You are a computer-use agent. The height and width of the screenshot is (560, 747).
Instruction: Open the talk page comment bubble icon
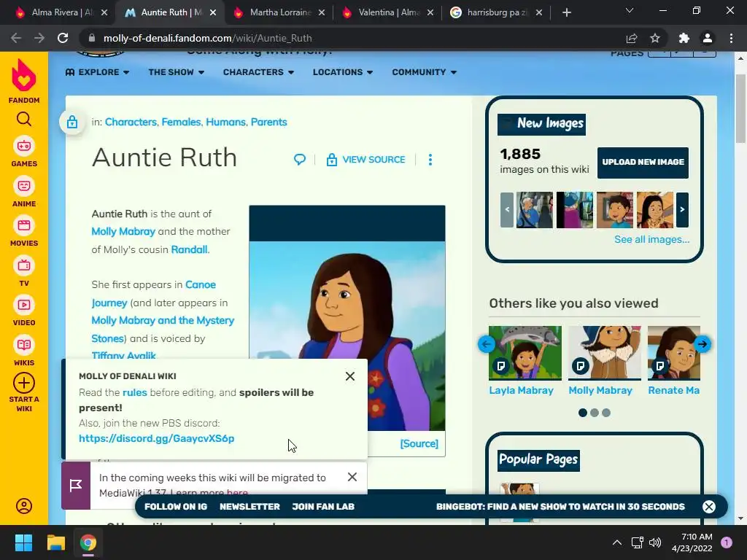[300, 160]
